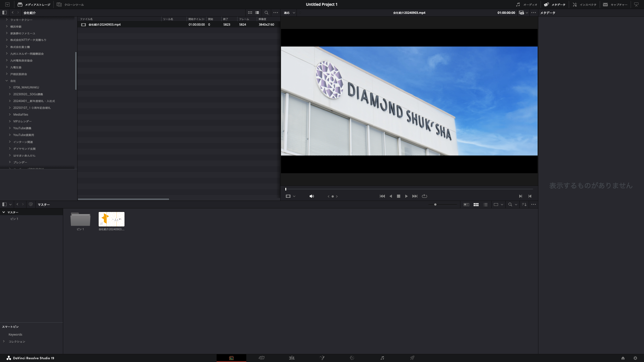
Task: Open project settings gear icon
Action: (x=635, y=358)
